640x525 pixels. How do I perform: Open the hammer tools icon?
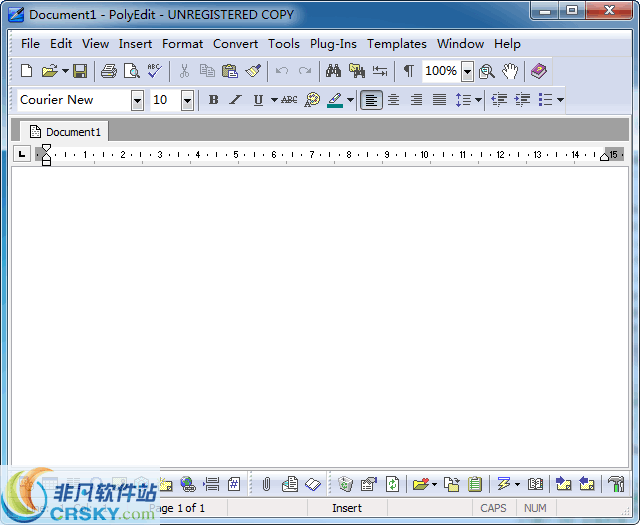(616, 485)
